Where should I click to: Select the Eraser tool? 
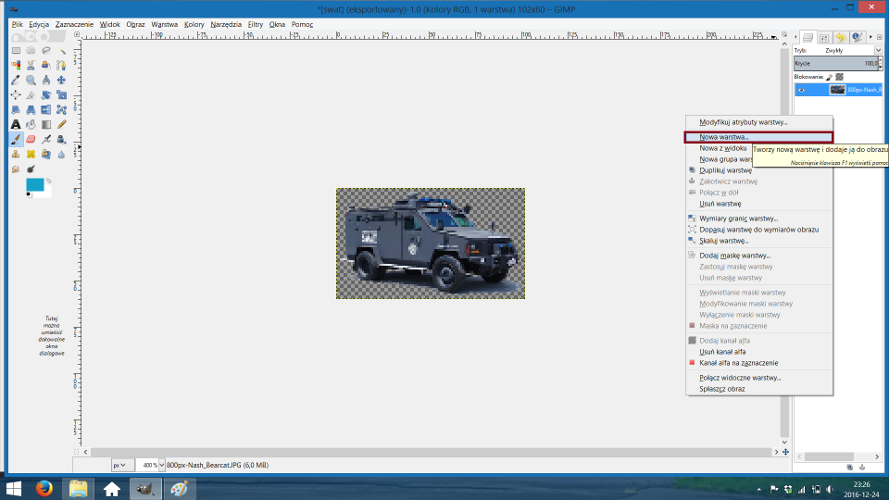tap(31, 139)
